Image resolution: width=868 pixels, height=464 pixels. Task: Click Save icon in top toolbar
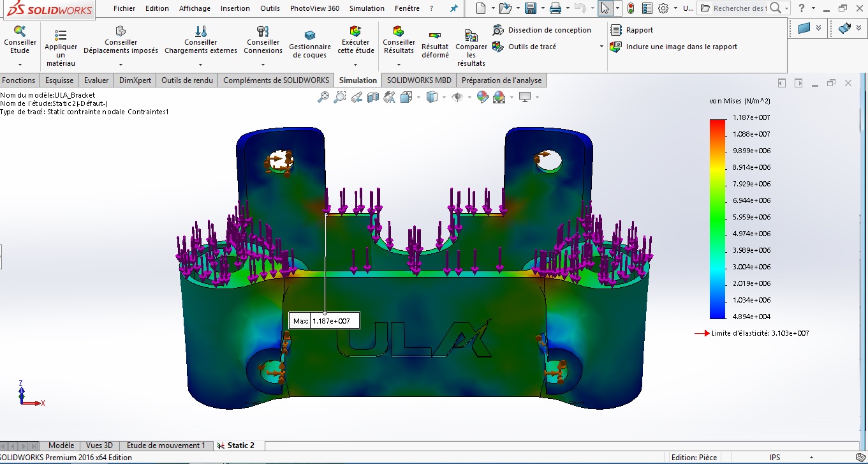point(531,8)
